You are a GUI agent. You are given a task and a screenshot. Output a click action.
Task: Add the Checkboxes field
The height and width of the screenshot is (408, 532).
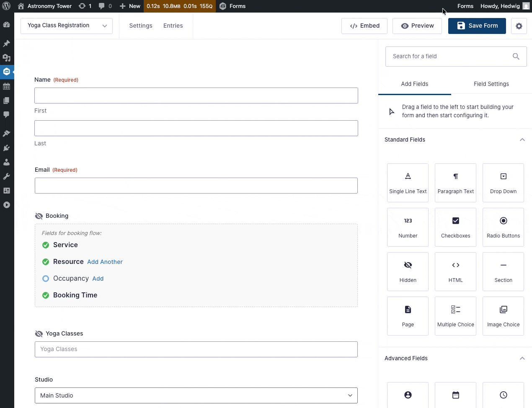(x=455, y=227)
